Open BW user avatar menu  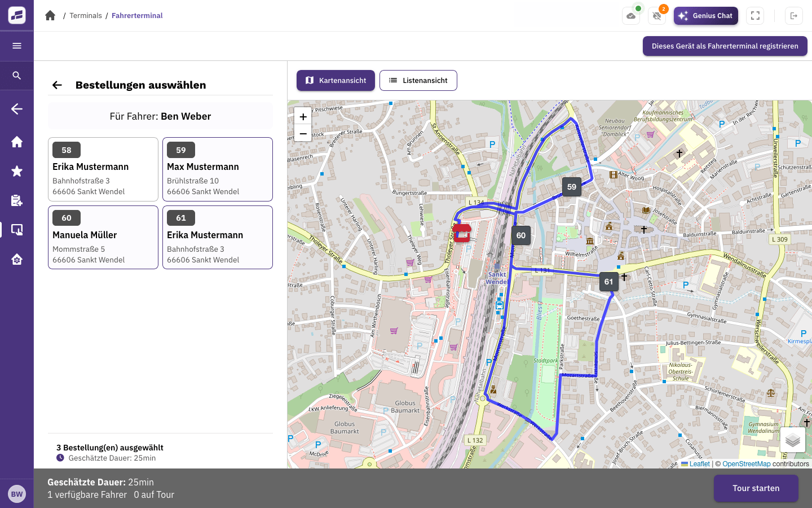[x=17, y=494]
